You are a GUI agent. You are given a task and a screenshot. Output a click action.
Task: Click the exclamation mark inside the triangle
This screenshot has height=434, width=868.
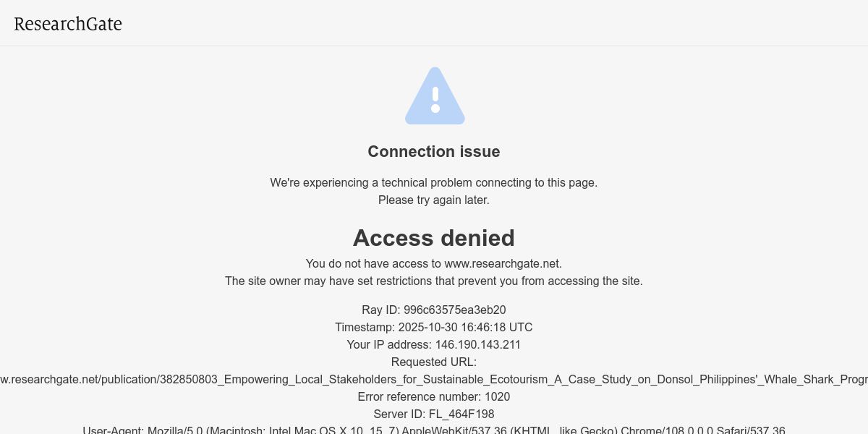click(x=435, y=99)
